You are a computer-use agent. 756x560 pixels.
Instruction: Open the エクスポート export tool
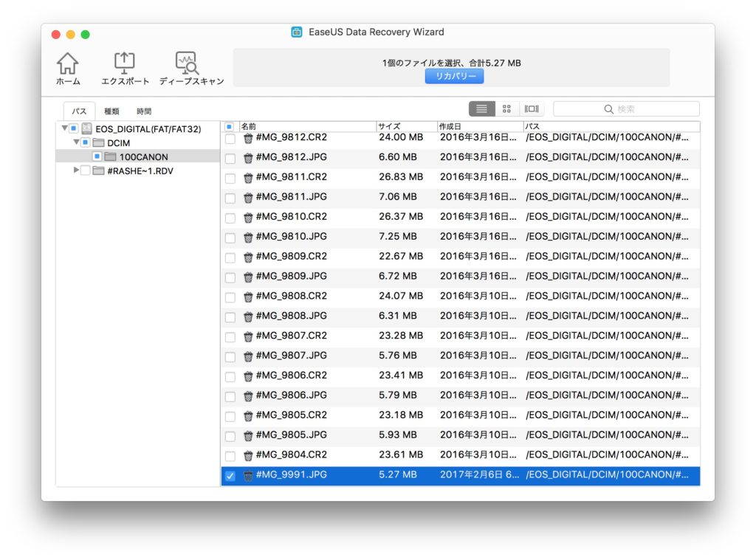[125, 69]
